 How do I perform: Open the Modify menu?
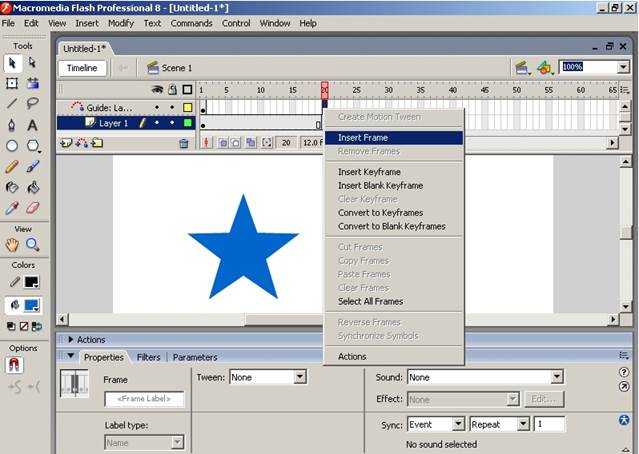(121, 23)
